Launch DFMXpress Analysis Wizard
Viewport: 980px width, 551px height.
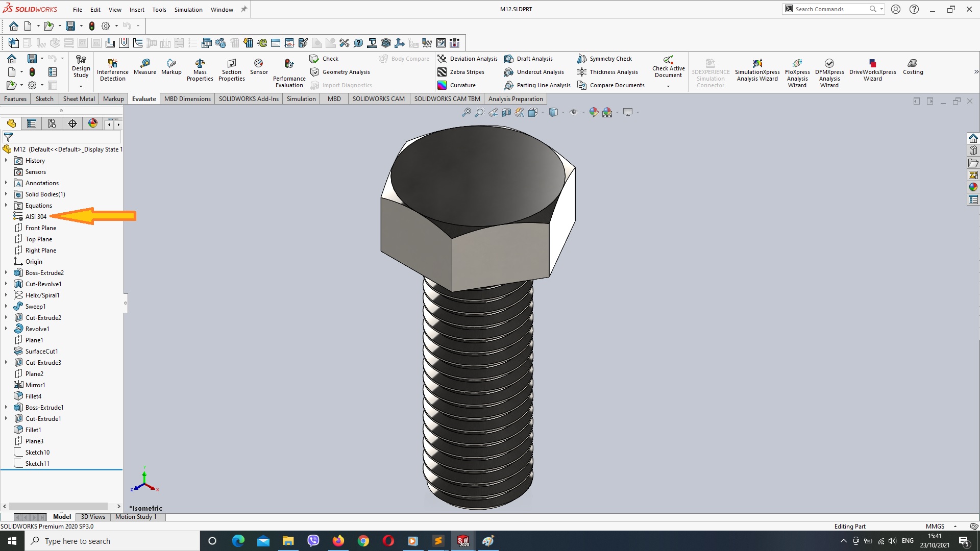[829, 72]
